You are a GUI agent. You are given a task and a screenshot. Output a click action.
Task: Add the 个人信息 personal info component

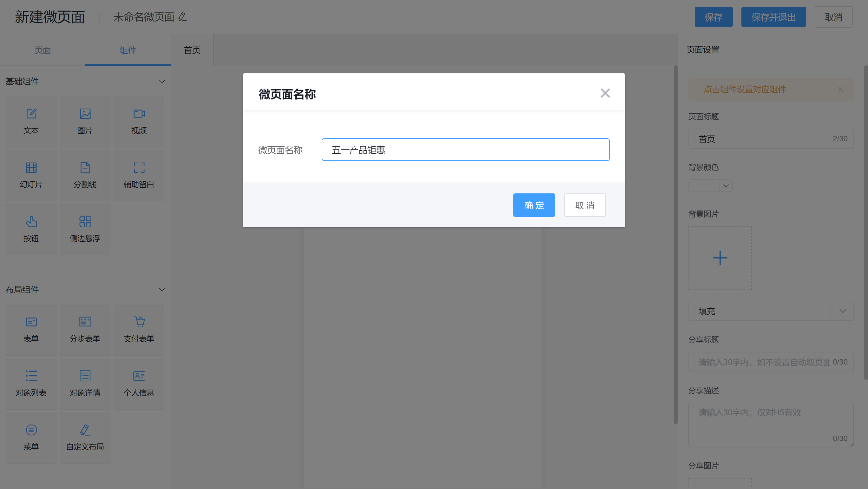139,384
